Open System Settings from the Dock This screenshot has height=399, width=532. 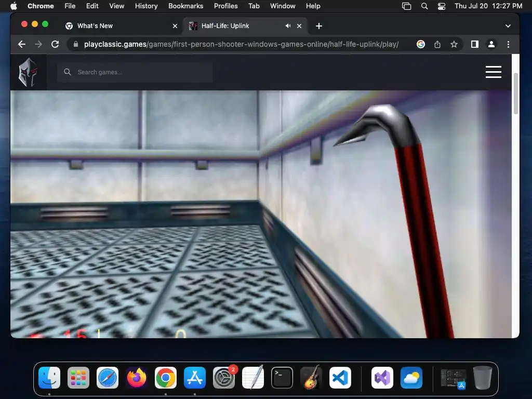[x=224, y=378]
